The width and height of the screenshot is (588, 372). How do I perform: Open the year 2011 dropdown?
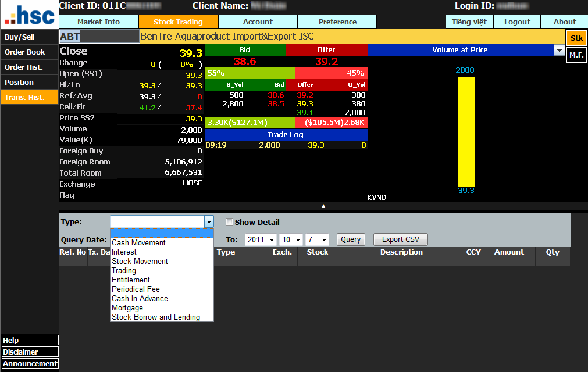pyautogui.click(x=261, y=239)
